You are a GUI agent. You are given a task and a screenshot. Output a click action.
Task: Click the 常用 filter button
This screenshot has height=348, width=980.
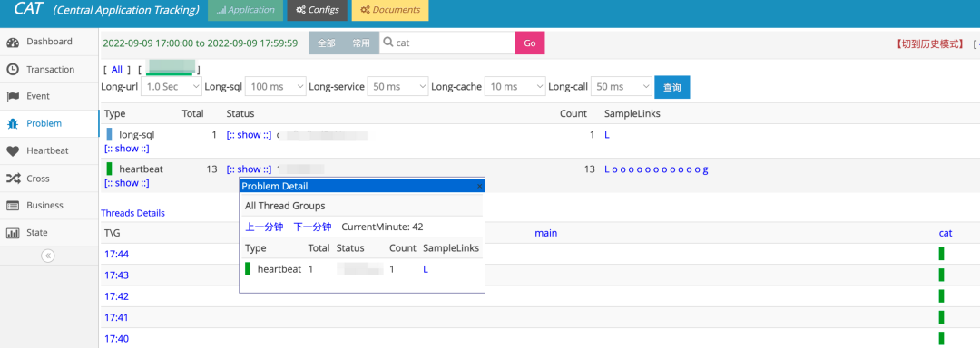click(x=360, y=43)
